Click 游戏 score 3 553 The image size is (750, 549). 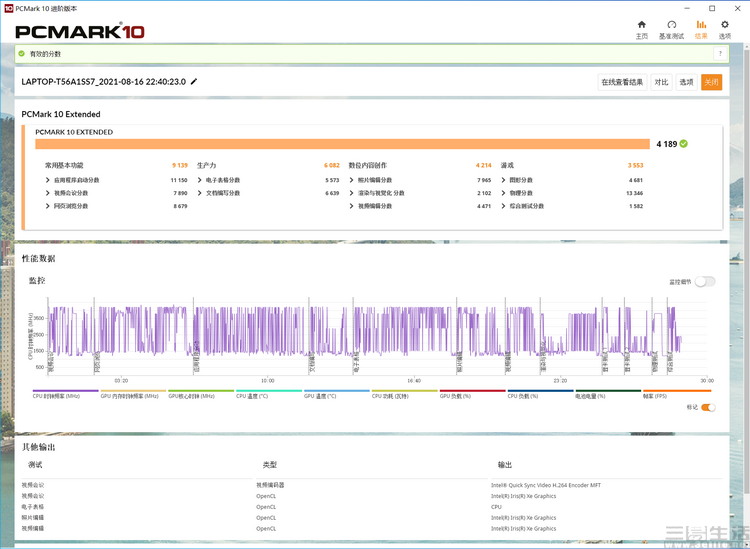point(635,165)
